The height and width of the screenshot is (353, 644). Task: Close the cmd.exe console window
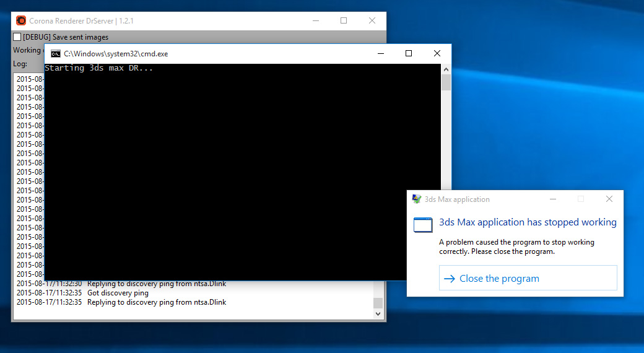pyautogui.click(x=437, y=54)
